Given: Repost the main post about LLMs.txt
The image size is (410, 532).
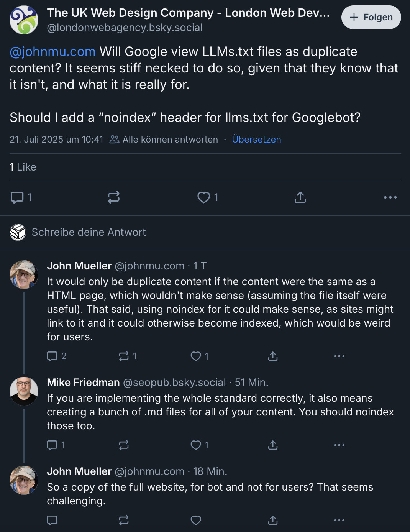Looking at the screenshot, I should pos(114,197).
